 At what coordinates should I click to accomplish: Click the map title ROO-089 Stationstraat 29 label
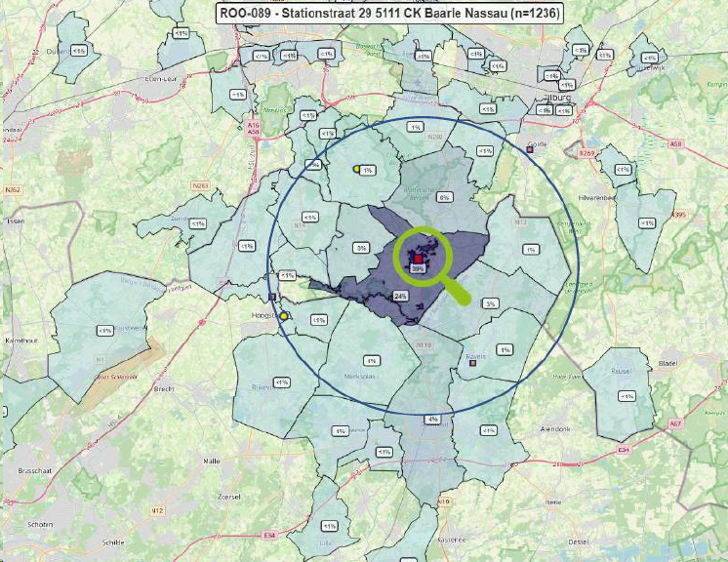[389, 13]
